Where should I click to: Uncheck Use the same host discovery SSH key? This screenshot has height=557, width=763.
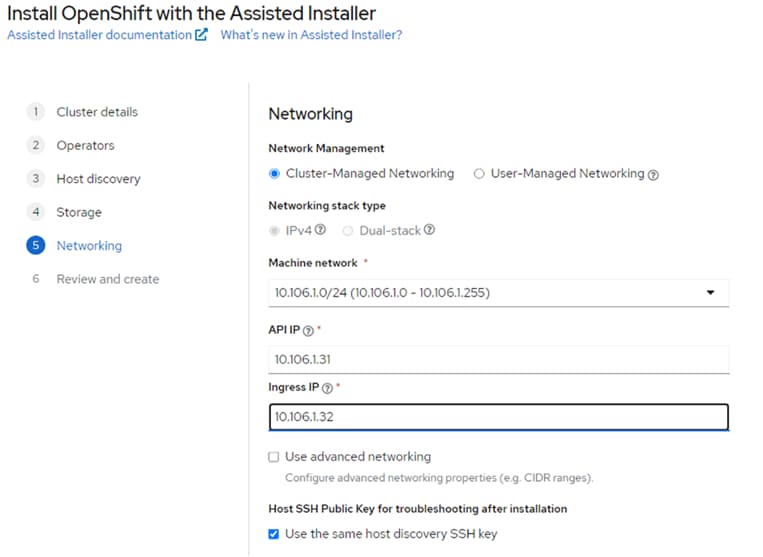coord(274,534)
